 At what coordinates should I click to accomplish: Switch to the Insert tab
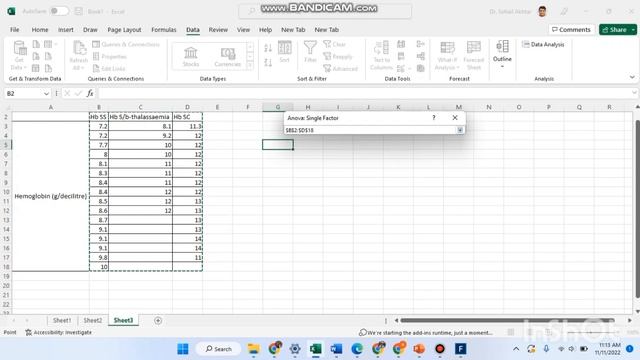65,30
